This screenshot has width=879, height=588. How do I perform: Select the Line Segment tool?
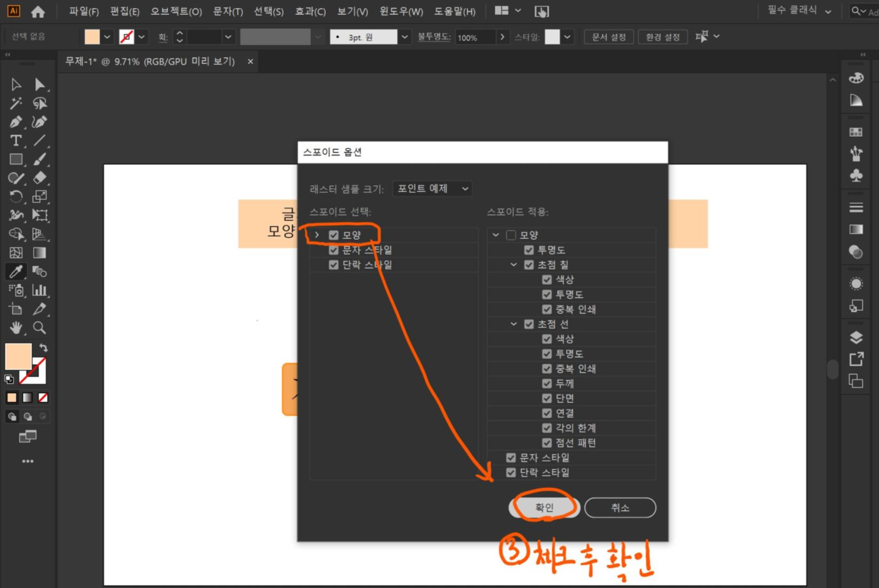click(40, 140)
